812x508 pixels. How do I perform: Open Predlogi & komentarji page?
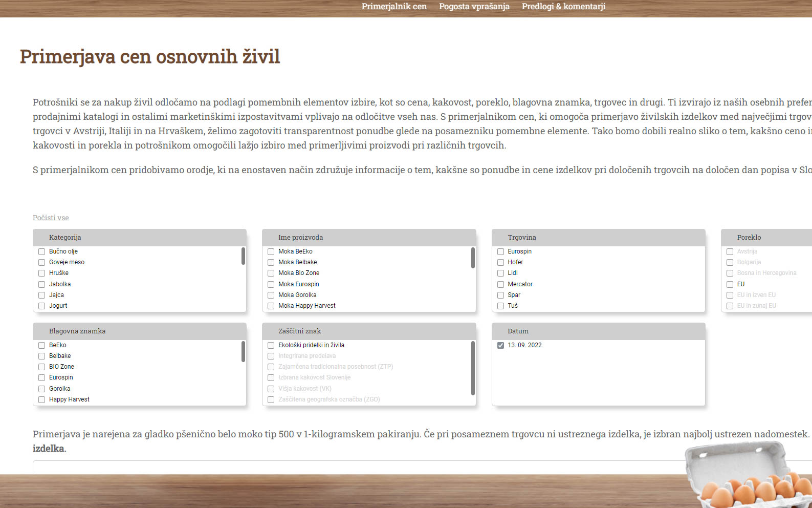pos(563,7)
